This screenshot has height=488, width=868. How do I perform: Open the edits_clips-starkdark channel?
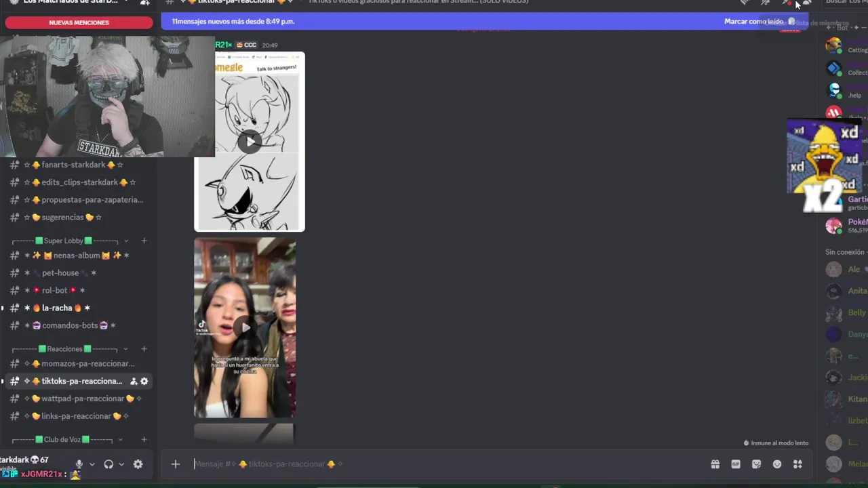(79, 182)
